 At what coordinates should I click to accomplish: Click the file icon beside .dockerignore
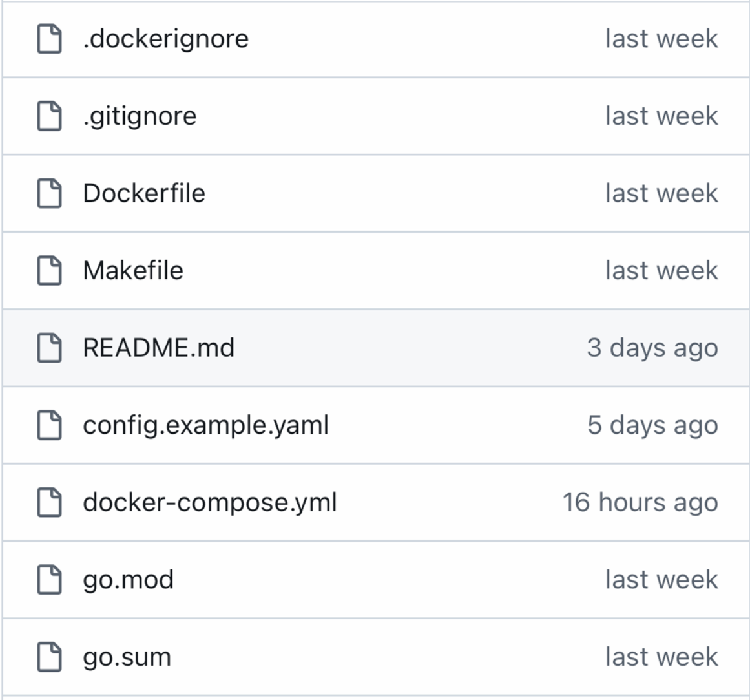[x=49, y=38]
